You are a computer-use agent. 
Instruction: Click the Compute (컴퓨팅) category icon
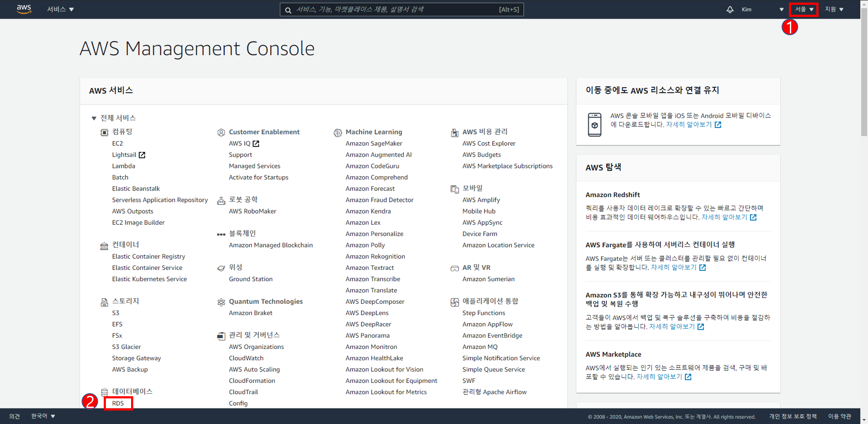104,132
